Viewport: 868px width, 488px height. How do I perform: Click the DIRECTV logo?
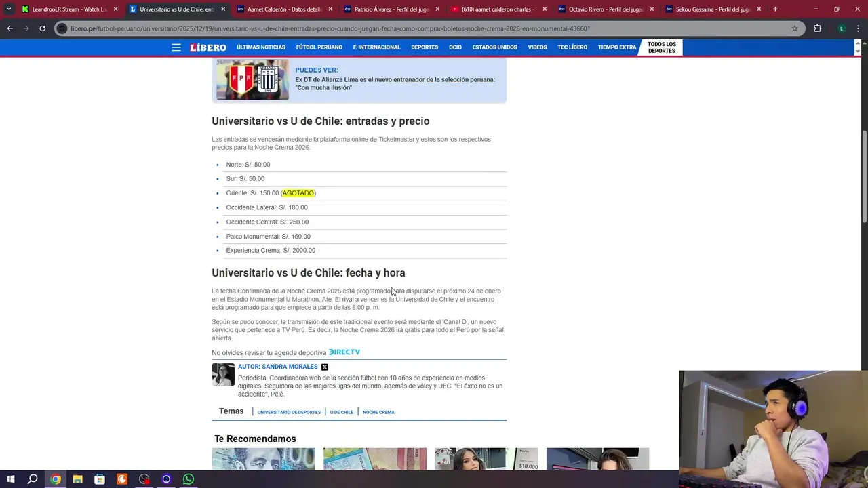point(344,352)
